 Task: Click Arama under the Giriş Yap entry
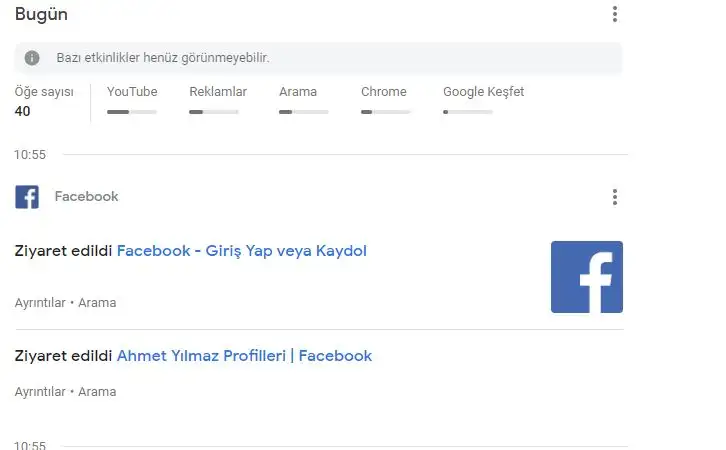(x=97, y=303)
